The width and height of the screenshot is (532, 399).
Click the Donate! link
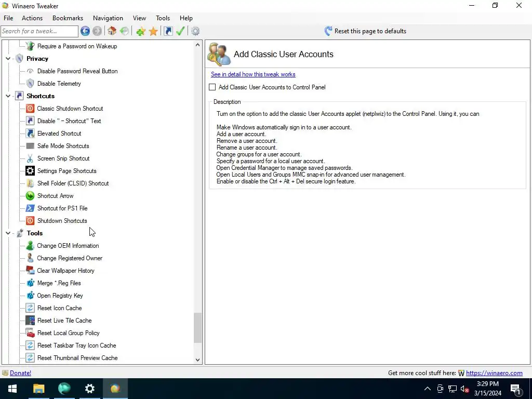20,373
